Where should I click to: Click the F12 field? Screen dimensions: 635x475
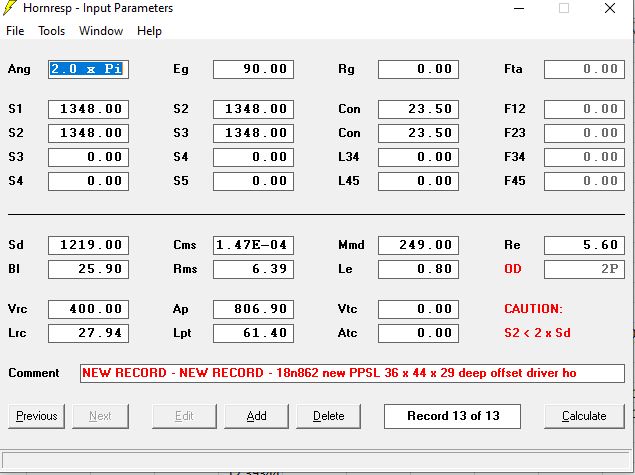pos(584,109)
